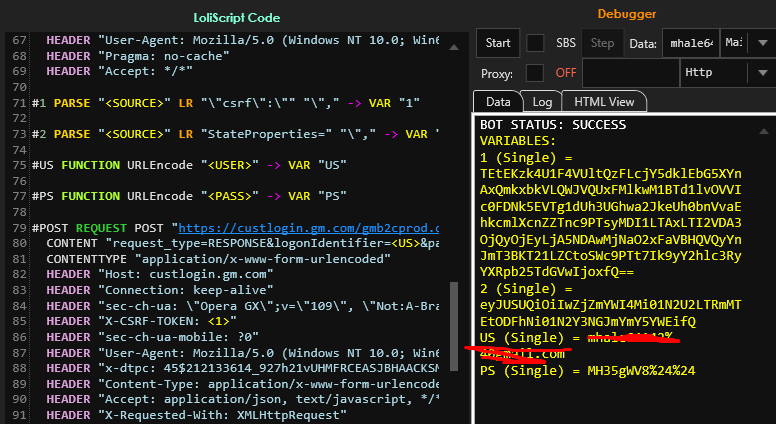Toggle the SBS checkbox

(535, 43)
